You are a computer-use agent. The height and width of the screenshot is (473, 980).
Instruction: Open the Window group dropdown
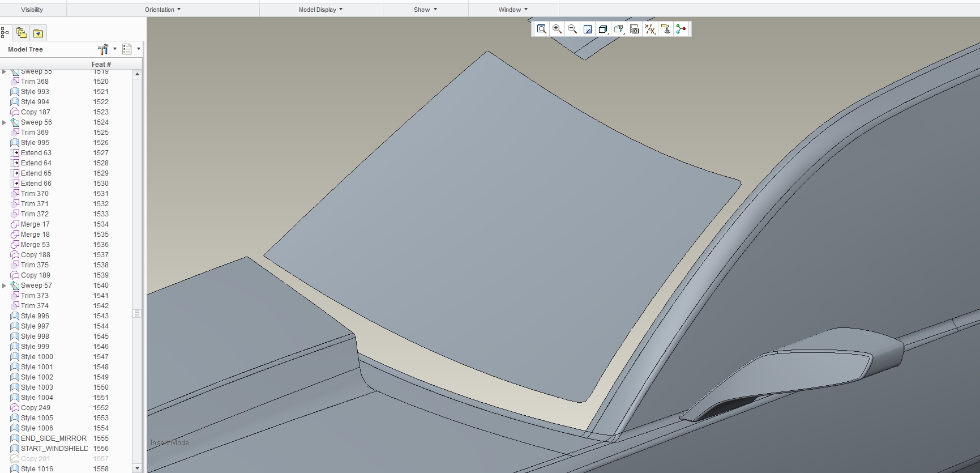513,10
